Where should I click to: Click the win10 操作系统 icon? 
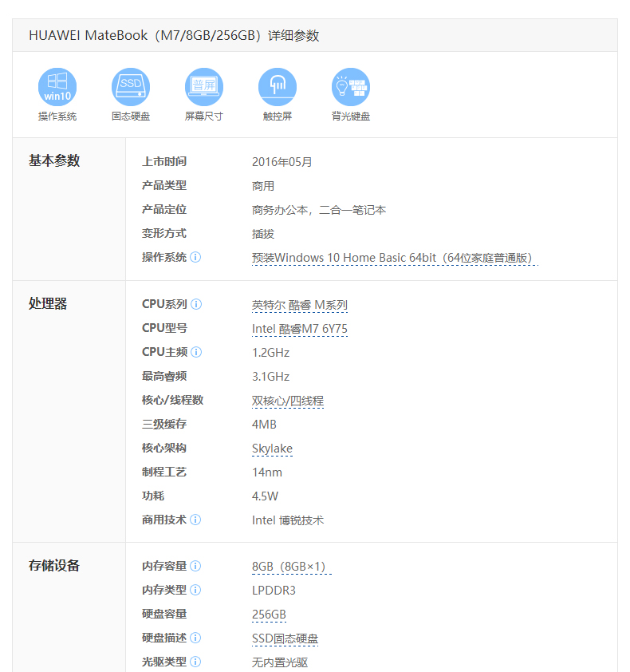(x=57, y=87)
